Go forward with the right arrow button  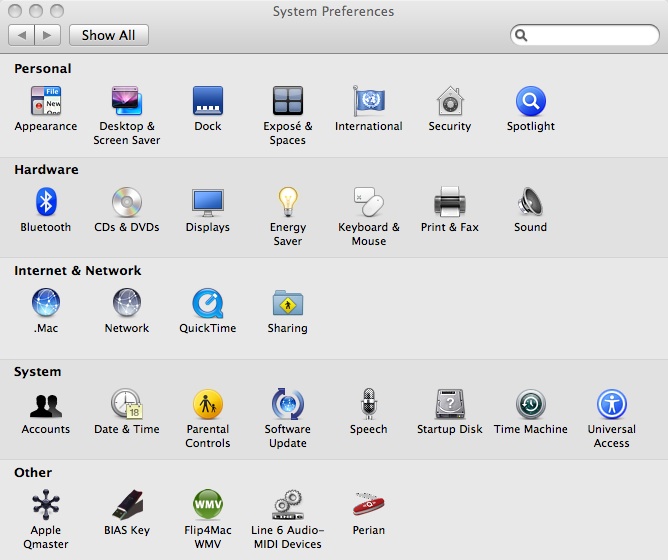[x=47, y=35]
